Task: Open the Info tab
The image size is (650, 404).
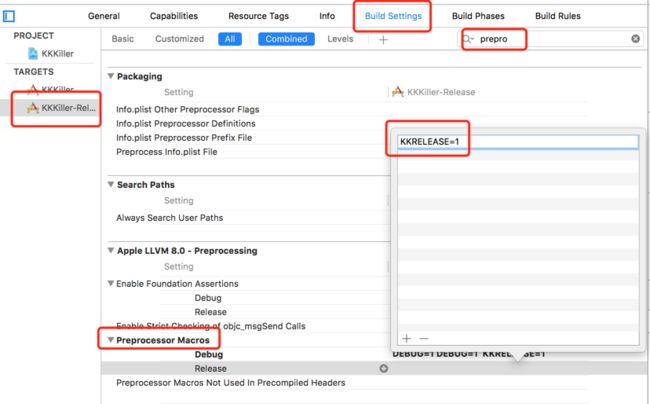Action: click(327, 16)
